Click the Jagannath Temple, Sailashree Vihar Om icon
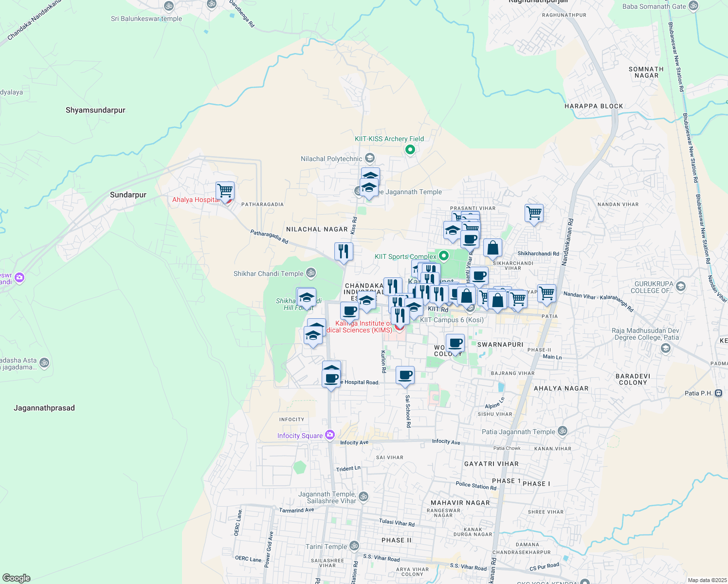 [363, 497]
